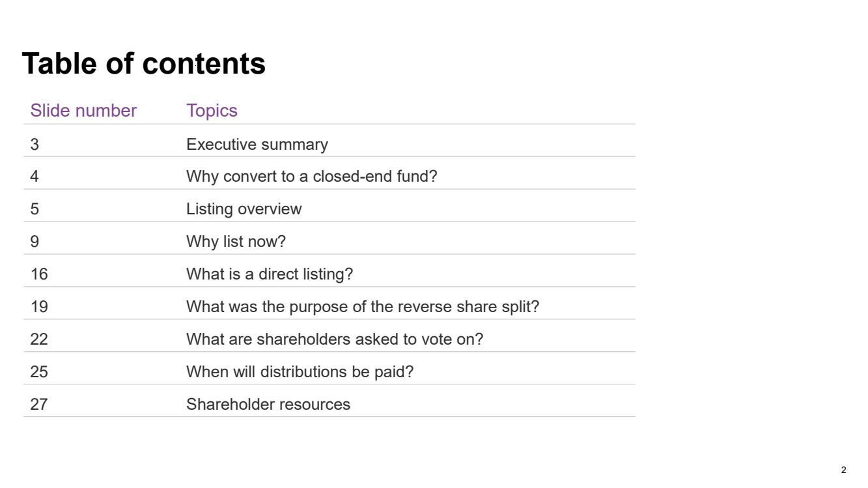868x488 pixels.
Task: Select slide number 22 in the table
Action: coord(39,339)
